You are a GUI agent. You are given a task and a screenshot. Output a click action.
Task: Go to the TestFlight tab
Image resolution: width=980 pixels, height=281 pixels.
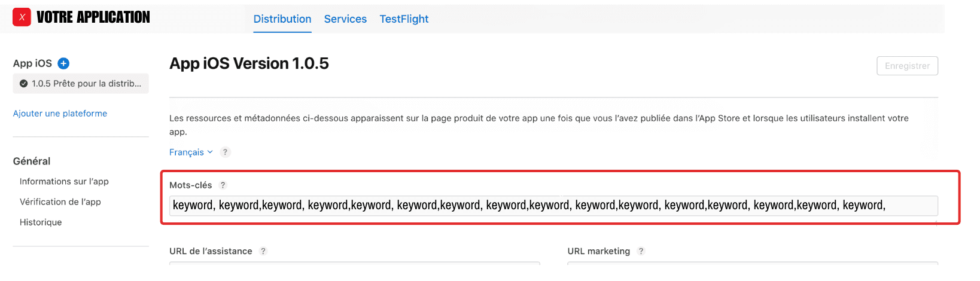click(404, 19)
